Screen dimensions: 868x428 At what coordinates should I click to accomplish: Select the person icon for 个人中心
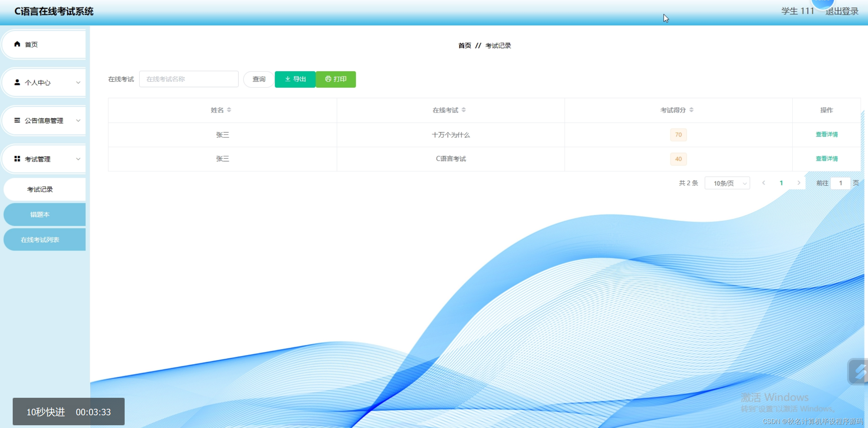pyautogui.click(x=17, y=82)
